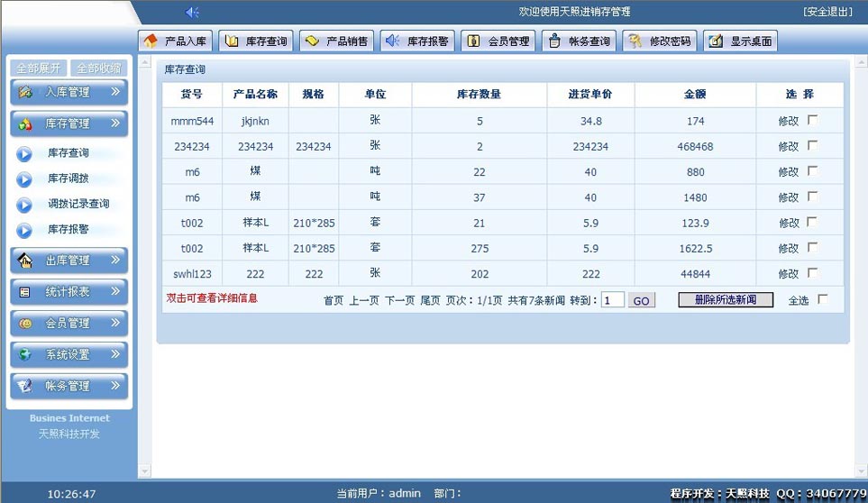Click the 库存管理 sidebar icon
This screenshot has width=868, height=503.
(x=25, y=124)
